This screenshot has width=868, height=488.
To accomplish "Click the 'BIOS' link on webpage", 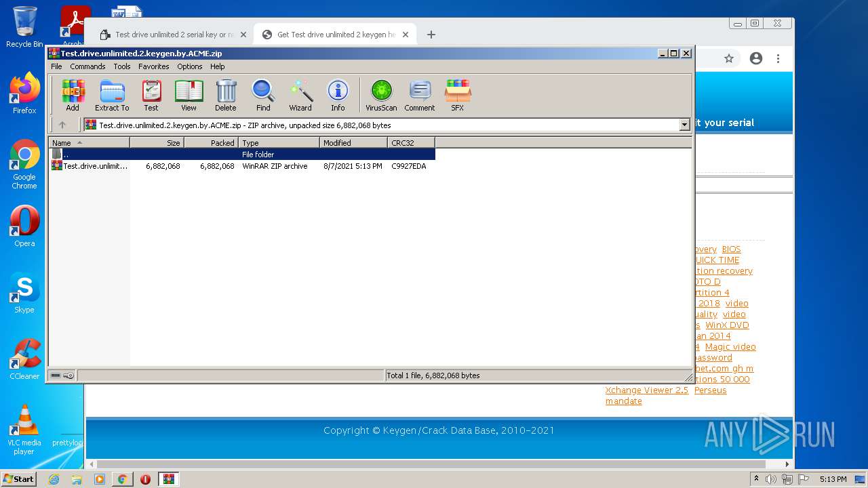I will [731, 249].
